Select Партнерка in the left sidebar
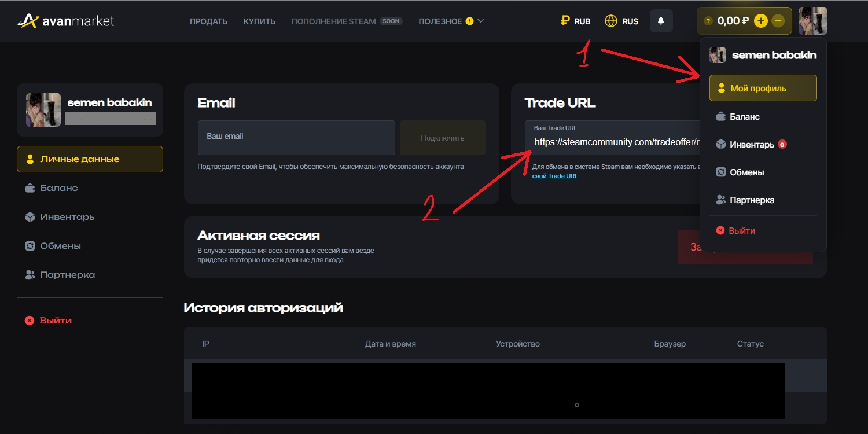The width and height of the screenshot is (868, 434). 67,275
